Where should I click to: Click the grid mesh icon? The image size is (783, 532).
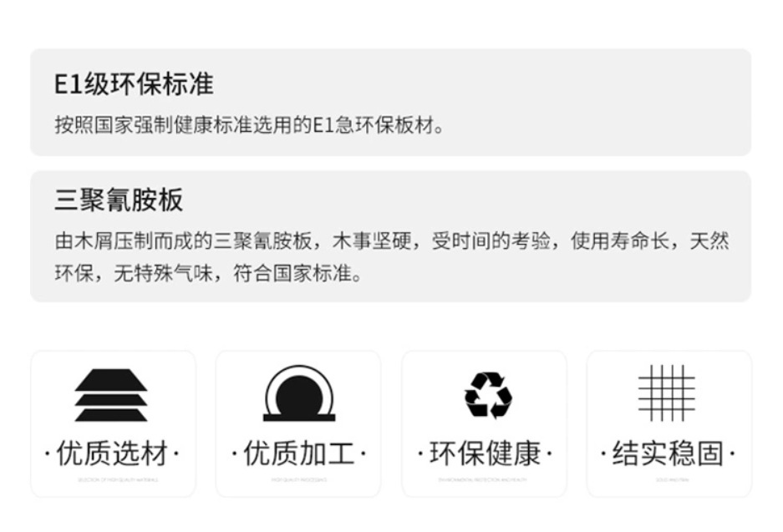[667, 393]
